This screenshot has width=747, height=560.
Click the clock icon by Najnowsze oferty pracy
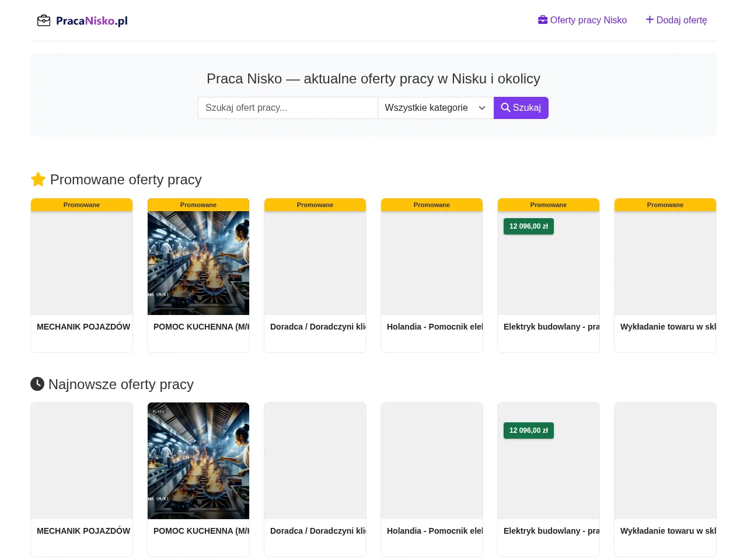(37, 384)
